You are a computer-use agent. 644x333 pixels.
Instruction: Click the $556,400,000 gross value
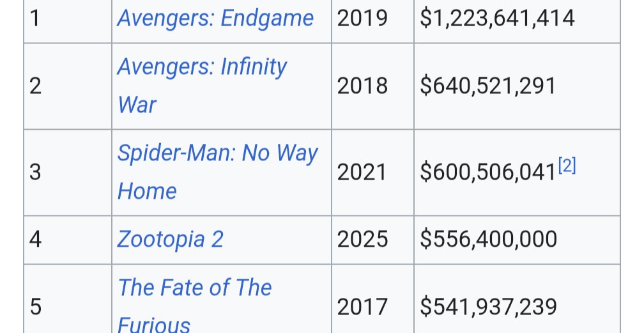(x=488, y=239)
